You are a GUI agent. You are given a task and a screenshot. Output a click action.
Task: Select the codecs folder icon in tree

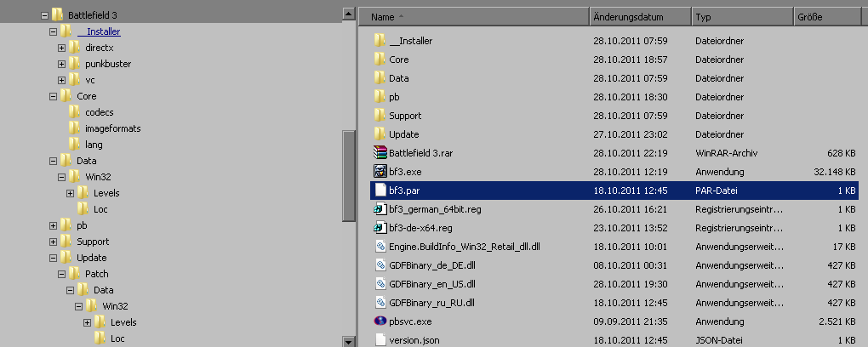pyautogui.click(x=75, y=111)
